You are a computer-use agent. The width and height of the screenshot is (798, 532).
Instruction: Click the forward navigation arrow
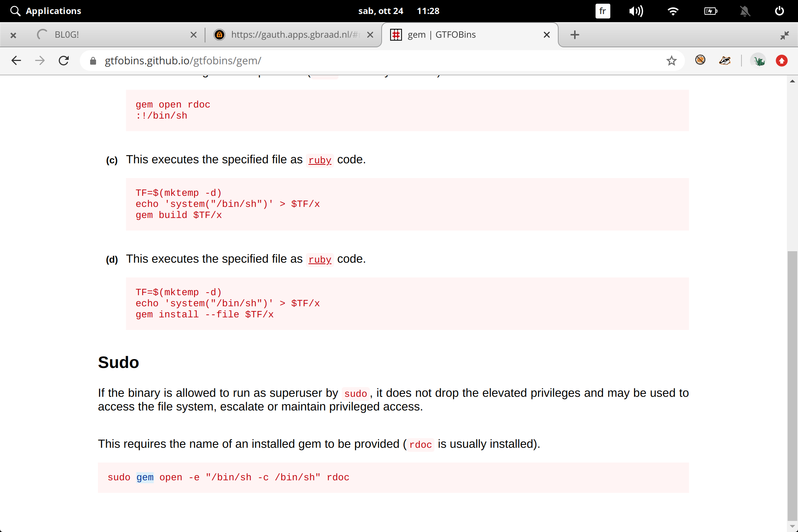[x=40, y=61]
